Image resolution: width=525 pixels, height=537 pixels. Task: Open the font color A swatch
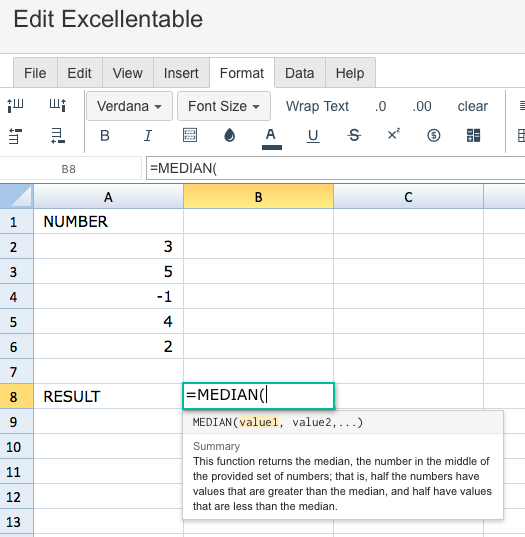[272, 138]
